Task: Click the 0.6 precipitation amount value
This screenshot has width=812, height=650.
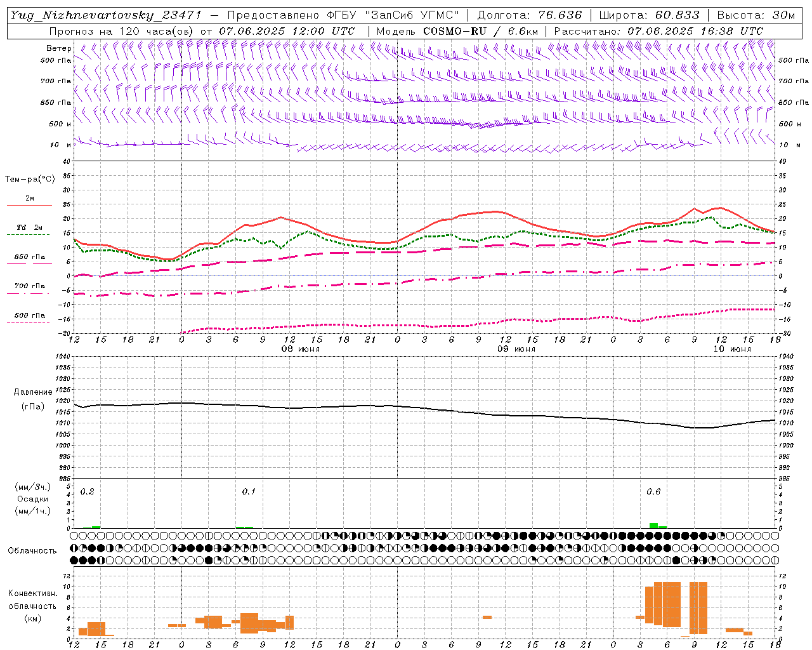Action: tap(653, 492)
